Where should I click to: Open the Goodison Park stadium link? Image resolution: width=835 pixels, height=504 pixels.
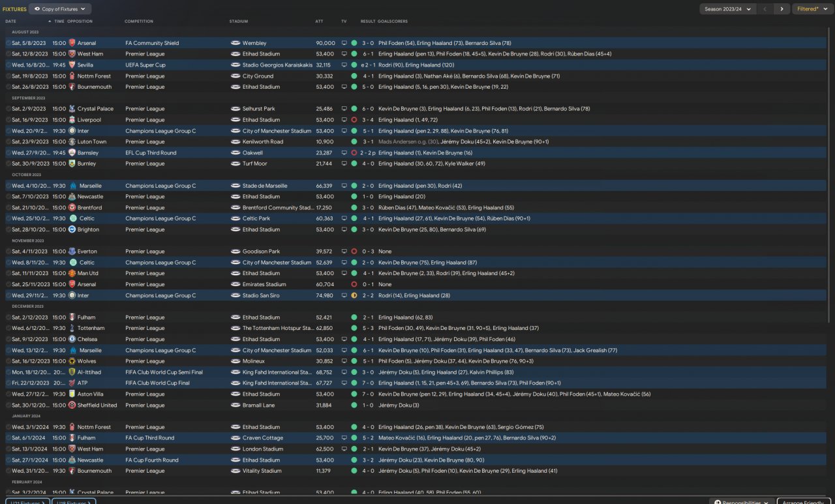pyautogui.click(x=261, y=252)
